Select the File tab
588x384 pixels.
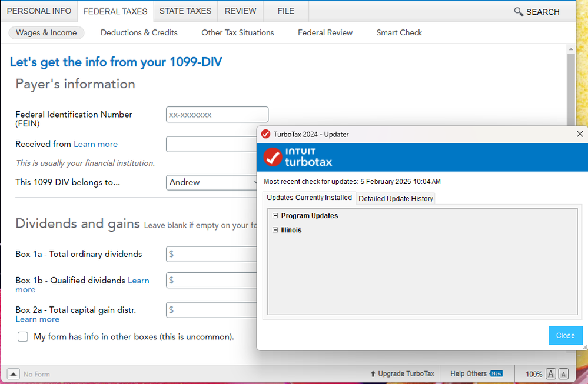pyautogui.click(x=285, y=11)
